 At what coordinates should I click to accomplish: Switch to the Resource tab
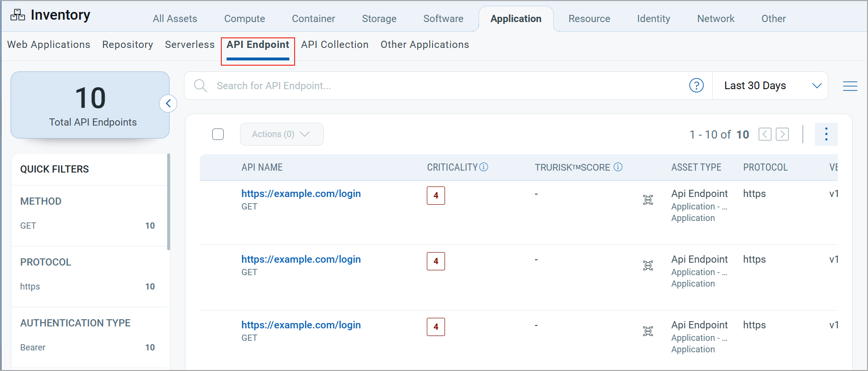click(589, 19)
